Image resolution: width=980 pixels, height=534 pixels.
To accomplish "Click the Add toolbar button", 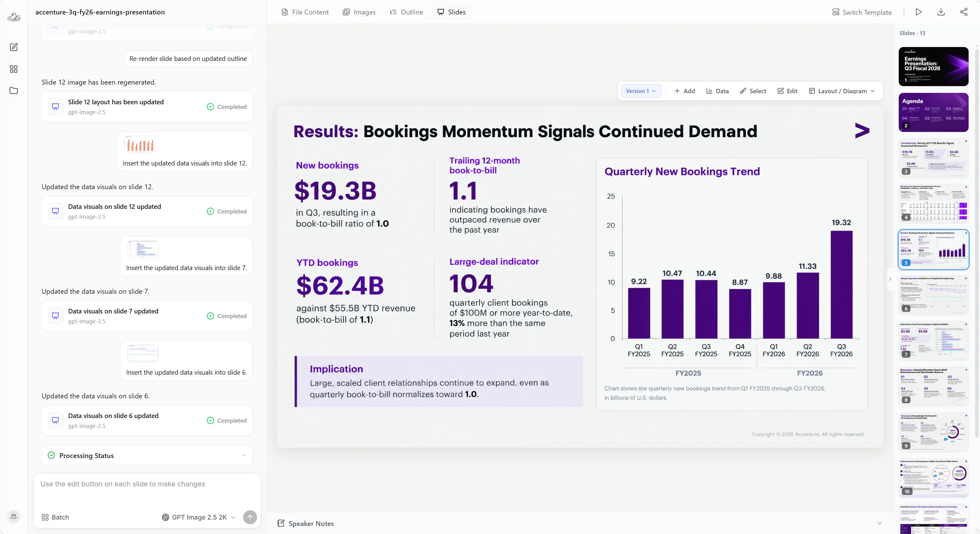I will coord(685,91).
